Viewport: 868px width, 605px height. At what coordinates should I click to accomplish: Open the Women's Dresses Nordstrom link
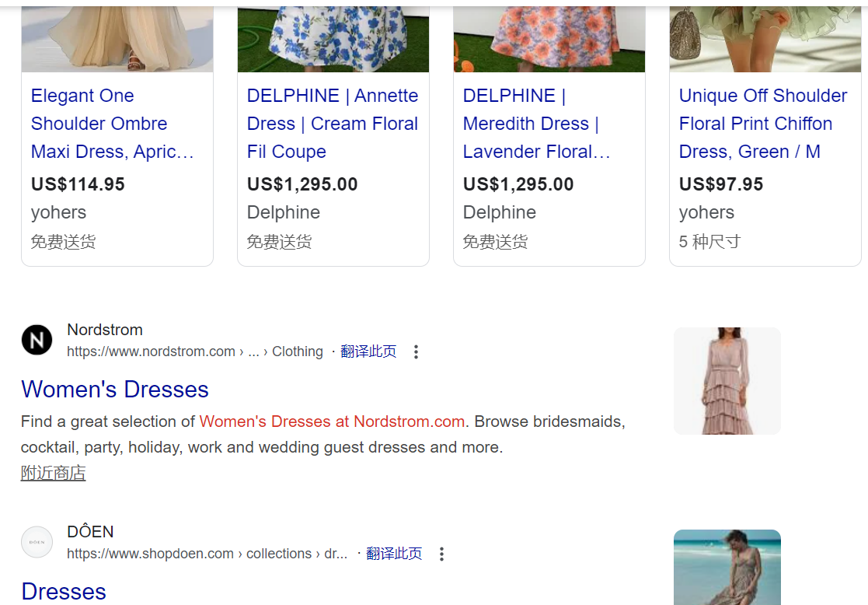(x=114, y=390)
